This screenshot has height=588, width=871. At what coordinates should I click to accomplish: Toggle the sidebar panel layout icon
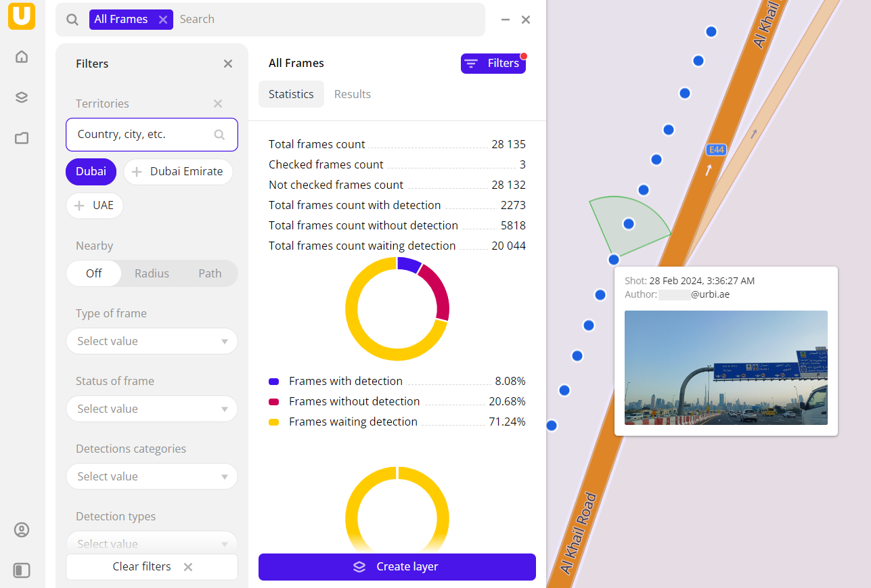click(x=22, y=570)
